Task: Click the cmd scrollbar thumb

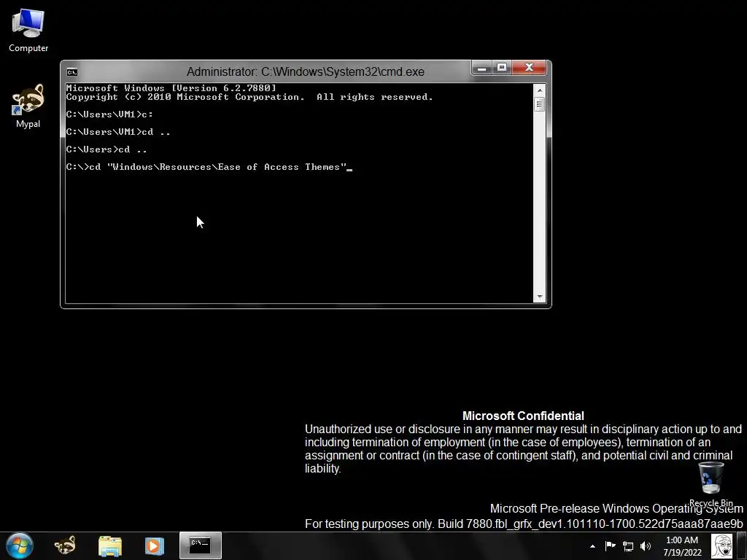Action: coord(539,104)
